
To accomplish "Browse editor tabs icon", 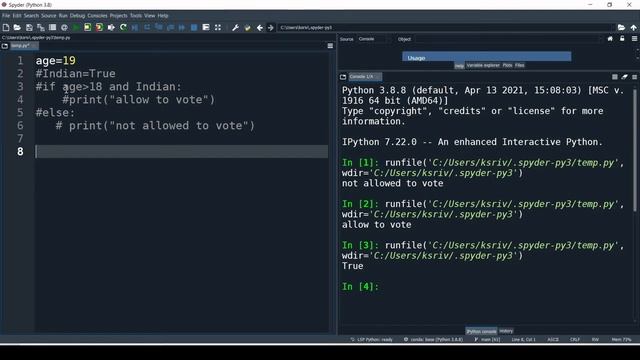I will click(x=5, y=46).
